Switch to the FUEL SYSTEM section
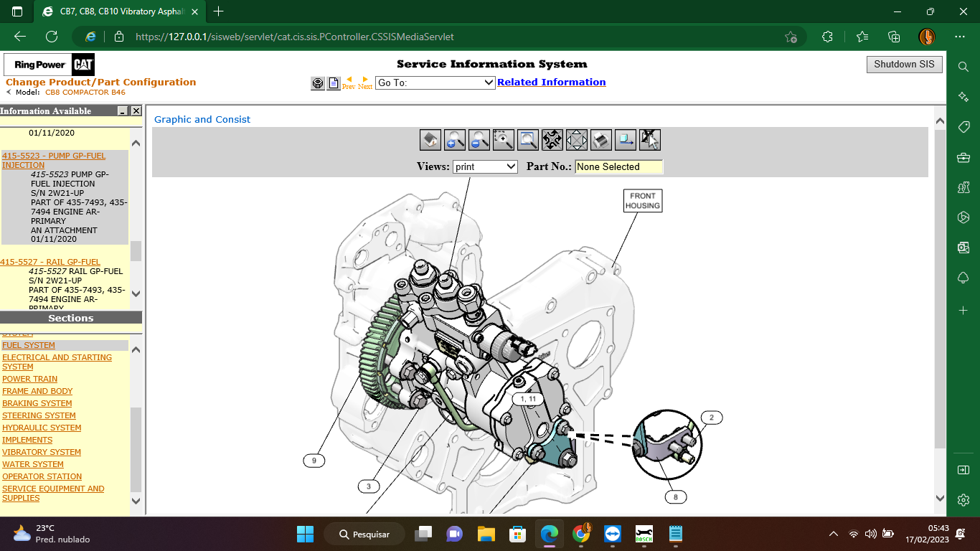This screenshot has height=551, width=980. (29, 345)
